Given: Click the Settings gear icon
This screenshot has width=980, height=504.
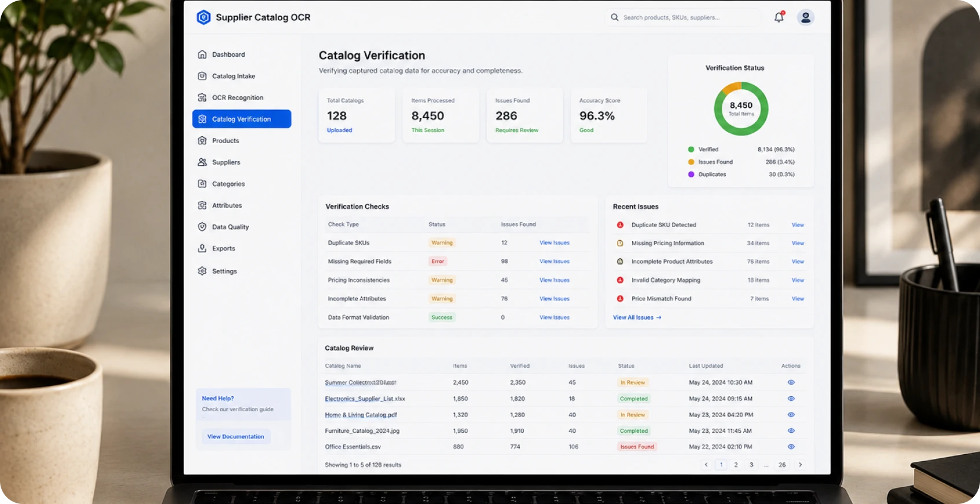Looking at the screenshot, I should tap(202, 271).
